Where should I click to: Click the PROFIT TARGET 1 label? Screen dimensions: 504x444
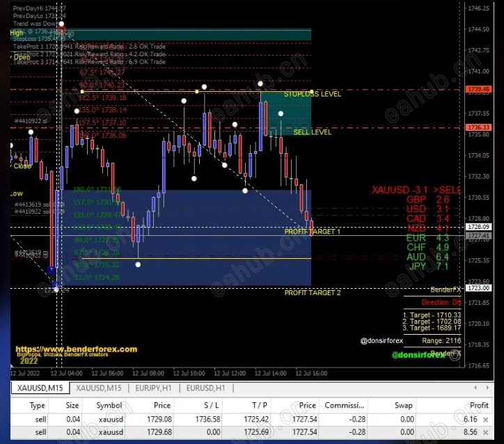pos(313,232)
